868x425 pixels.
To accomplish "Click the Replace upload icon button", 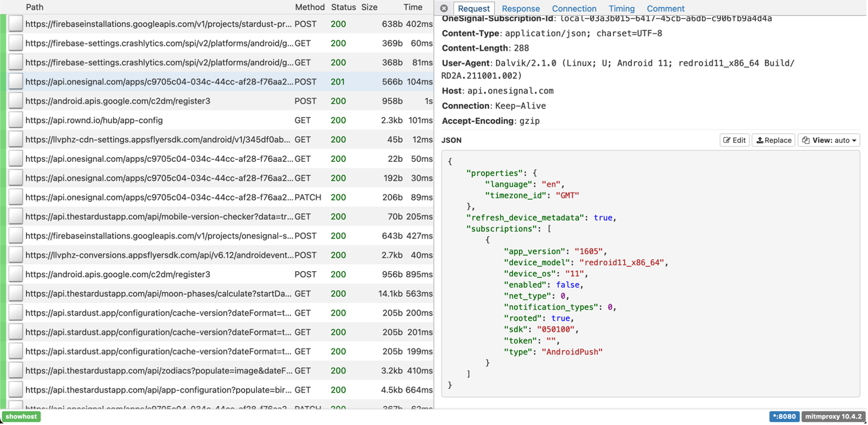I will 773,140.
